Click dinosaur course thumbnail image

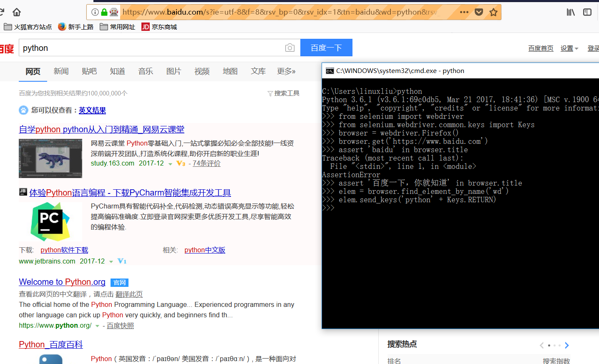click(50, 158)
